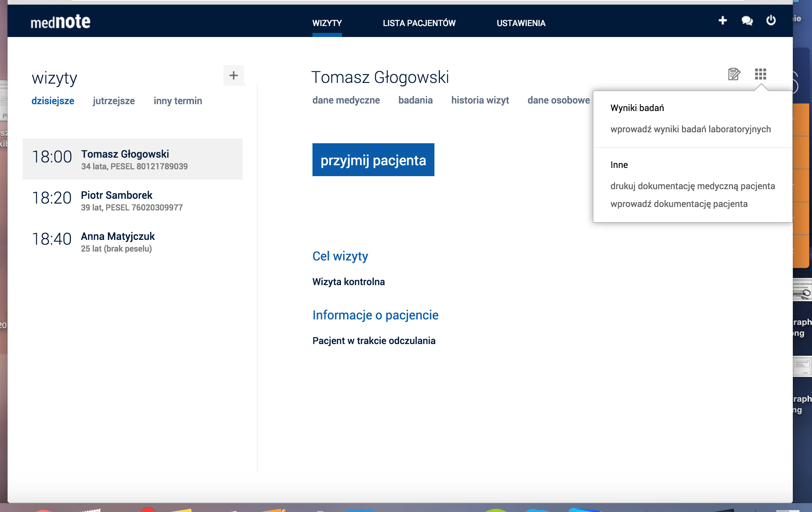Open the Lista Pacjentów menu
Viewport: 812px width, 512px height.
pyautogui.click(x=419, y=23)
